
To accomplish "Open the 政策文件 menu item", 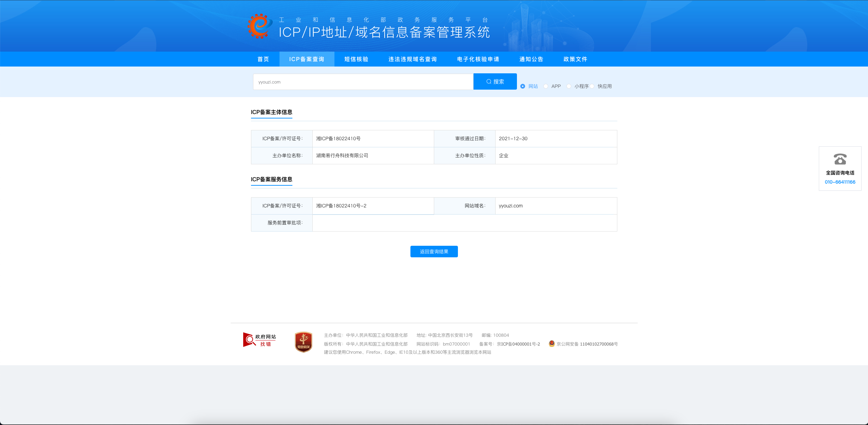I will [x=575, y=59].
